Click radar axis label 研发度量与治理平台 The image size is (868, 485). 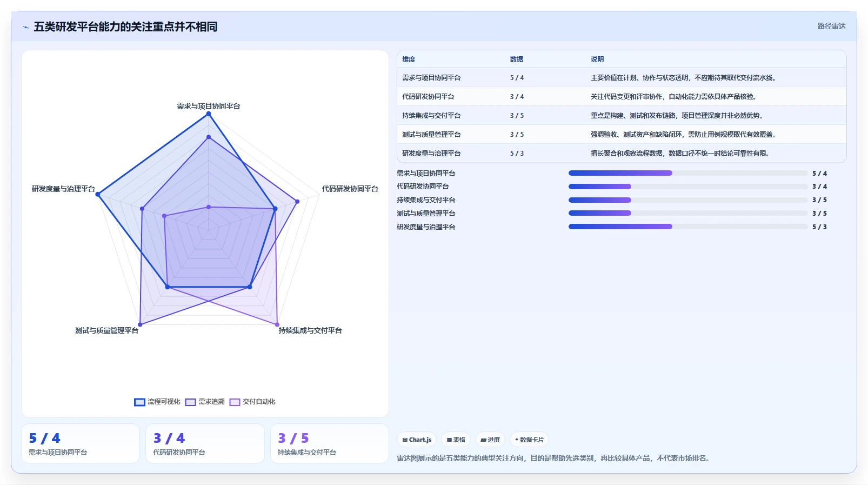63,189
